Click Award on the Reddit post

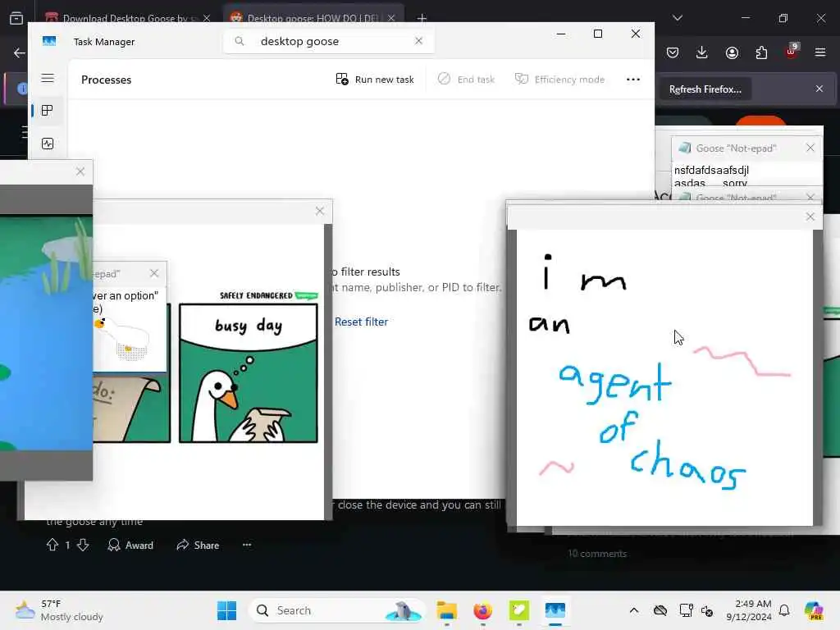(130, 546)
